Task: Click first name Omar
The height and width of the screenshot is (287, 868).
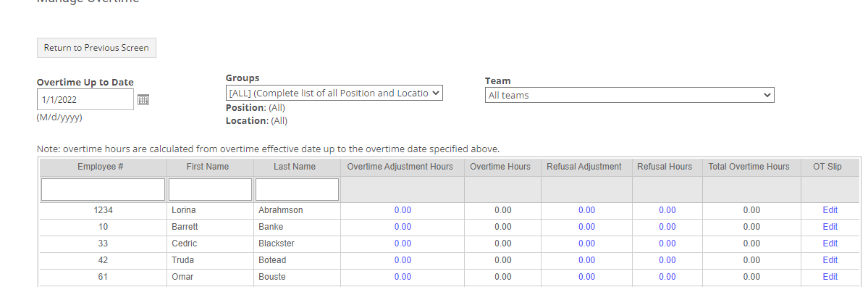Action: pyautogui.click(x=182, y=277)
